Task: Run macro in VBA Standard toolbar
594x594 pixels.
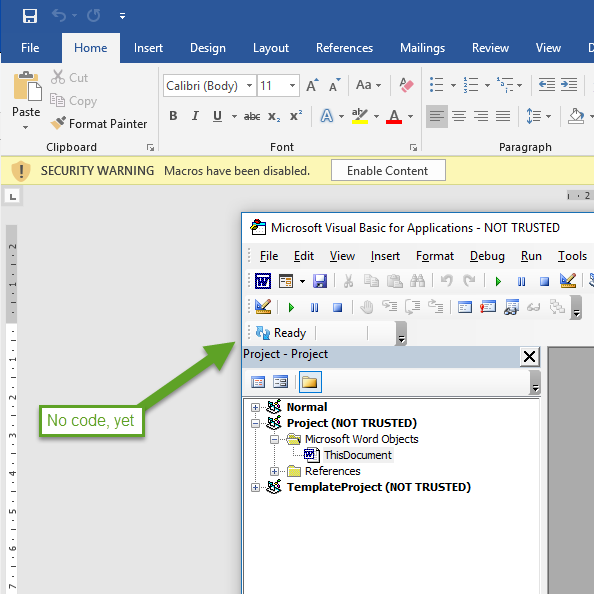Action: click(x=498, y=281)
